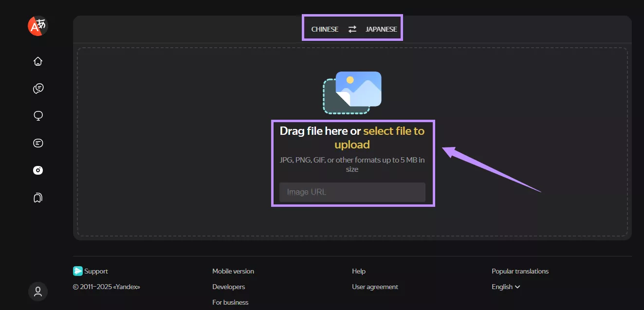The width and height of the screenshot is (644, 310).
Task: Click select file to upload
Action: [393, 130]
